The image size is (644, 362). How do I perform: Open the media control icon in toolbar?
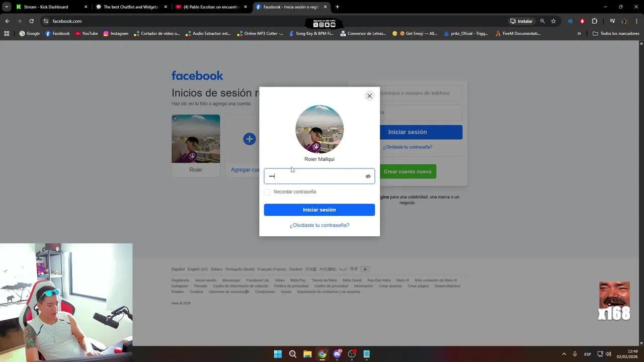(x=612, y=21)
